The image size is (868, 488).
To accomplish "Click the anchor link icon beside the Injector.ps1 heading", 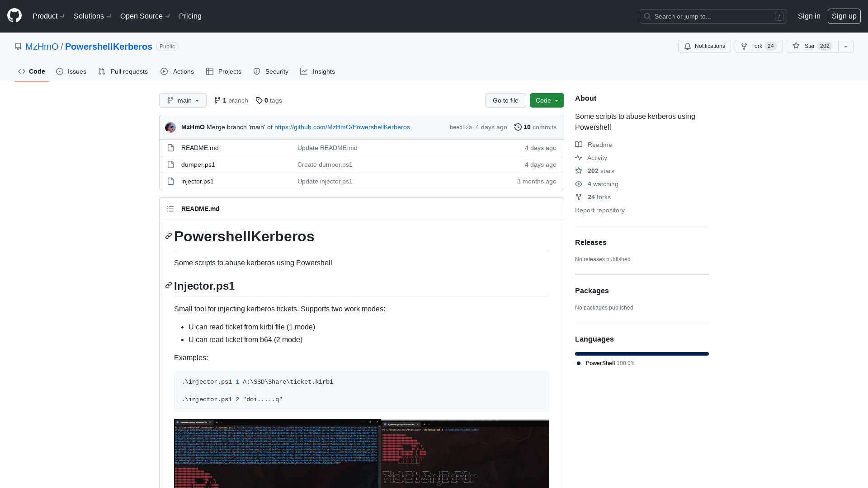I will click(169, 286).
